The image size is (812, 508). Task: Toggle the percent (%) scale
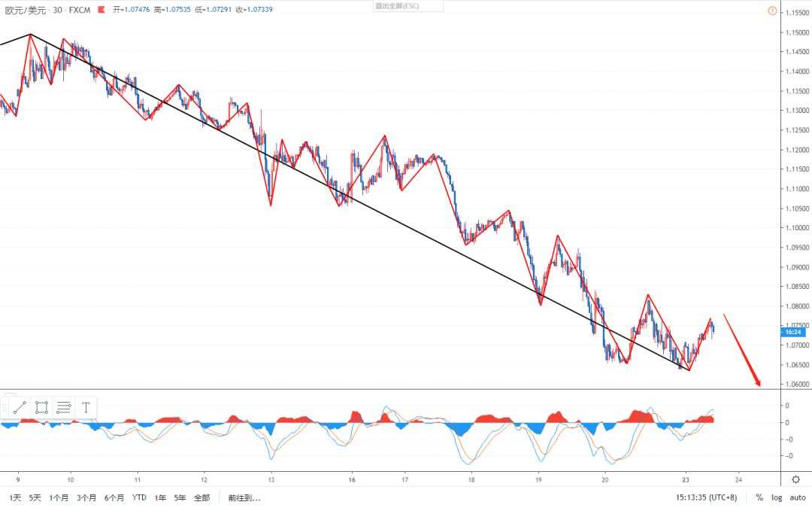pos(759,497)
